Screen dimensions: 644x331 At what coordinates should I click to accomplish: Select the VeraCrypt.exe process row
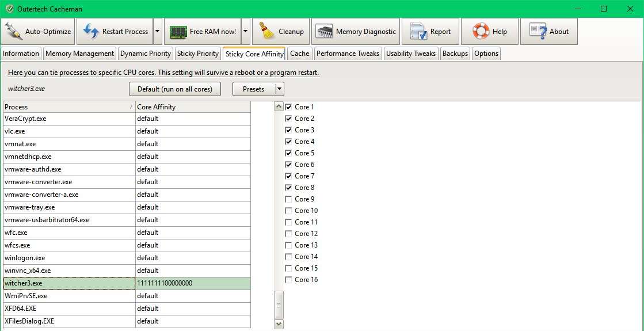(127, 119)
